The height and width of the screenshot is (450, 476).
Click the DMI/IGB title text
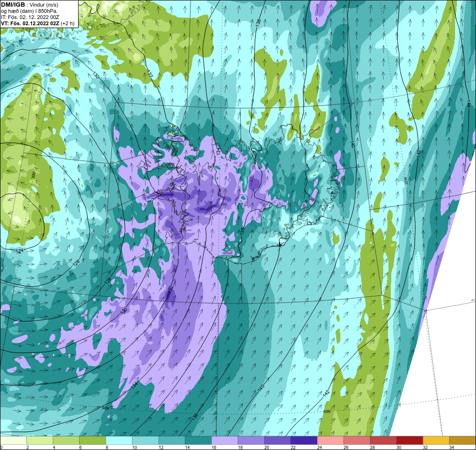[x=13, y=5]
